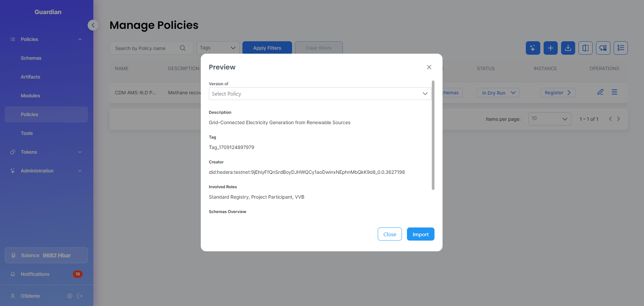Open the Select Policy dropdown
644x306 pixels.
[x=320, y=94]
